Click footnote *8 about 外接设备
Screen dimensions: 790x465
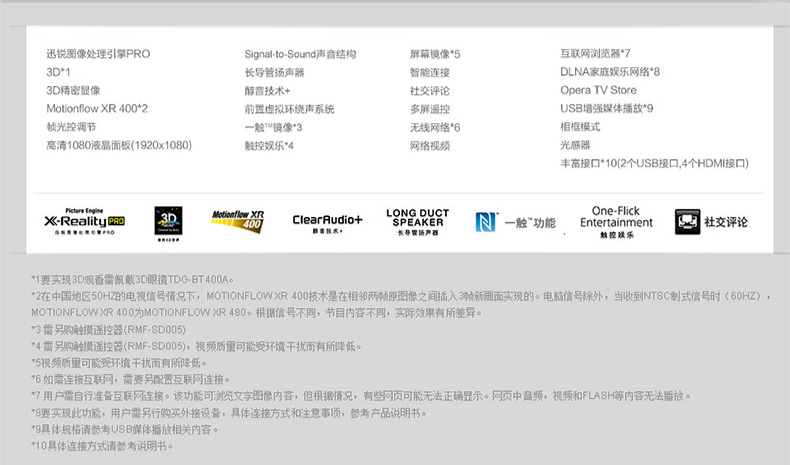[x=229, y=413]
